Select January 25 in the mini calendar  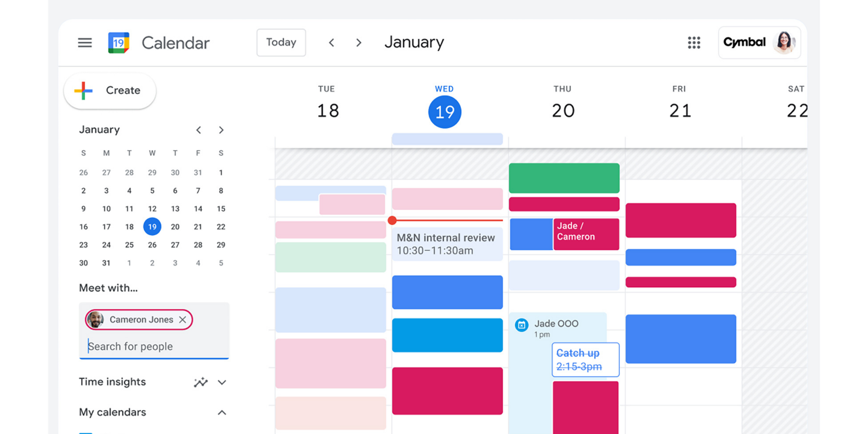click(x=129, y=244)
